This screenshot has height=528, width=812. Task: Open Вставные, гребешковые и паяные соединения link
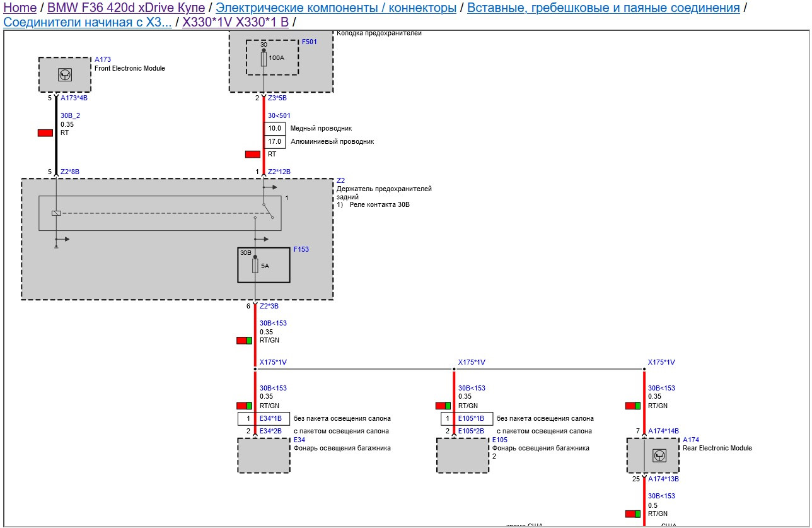[x=603, y=8]
